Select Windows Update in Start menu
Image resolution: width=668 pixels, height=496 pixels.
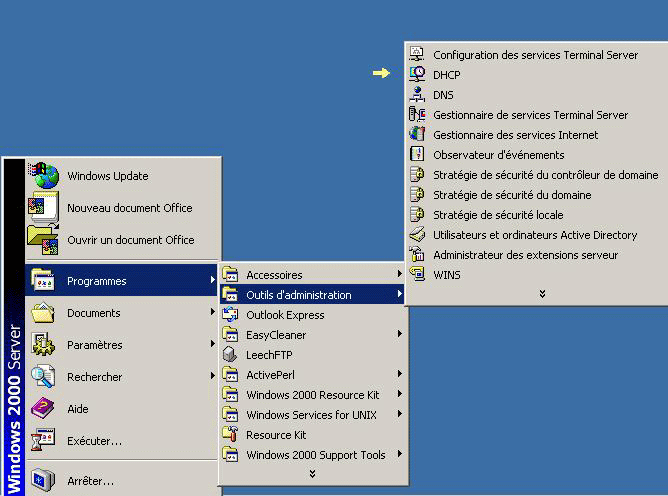122,176
